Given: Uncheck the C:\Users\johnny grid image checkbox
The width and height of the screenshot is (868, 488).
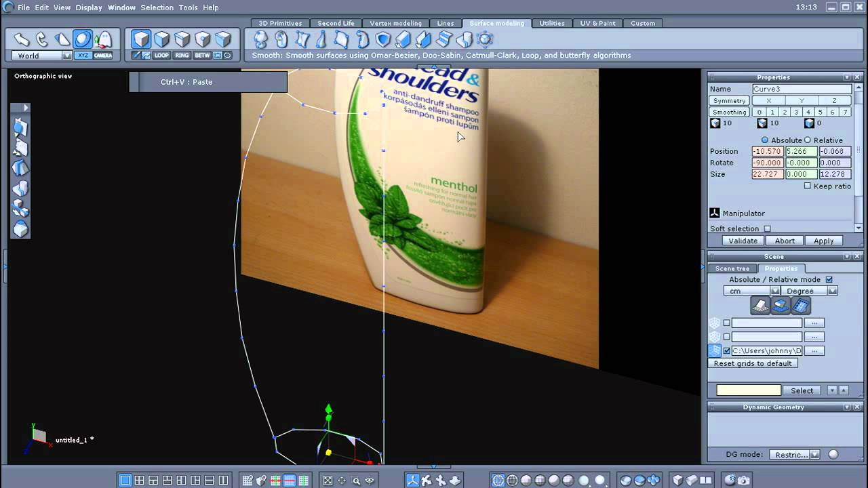Looking at the screenshot, I should (x=727, y=350).
